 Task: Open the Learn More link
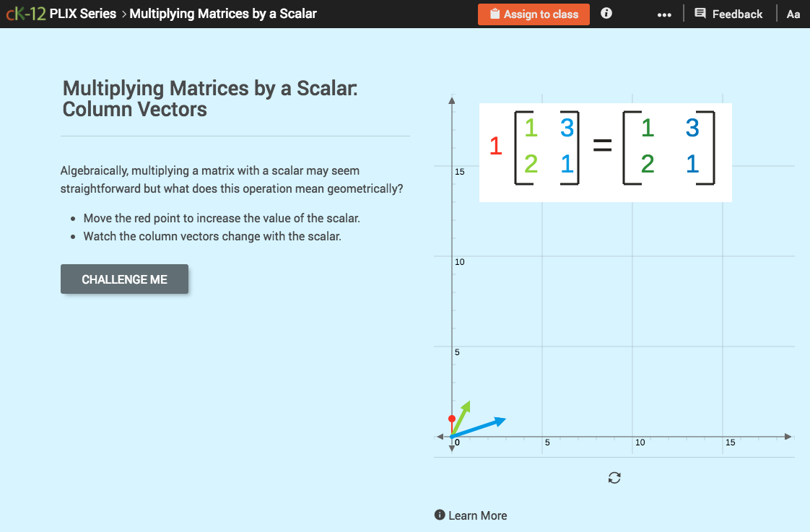tap(478, 515)
